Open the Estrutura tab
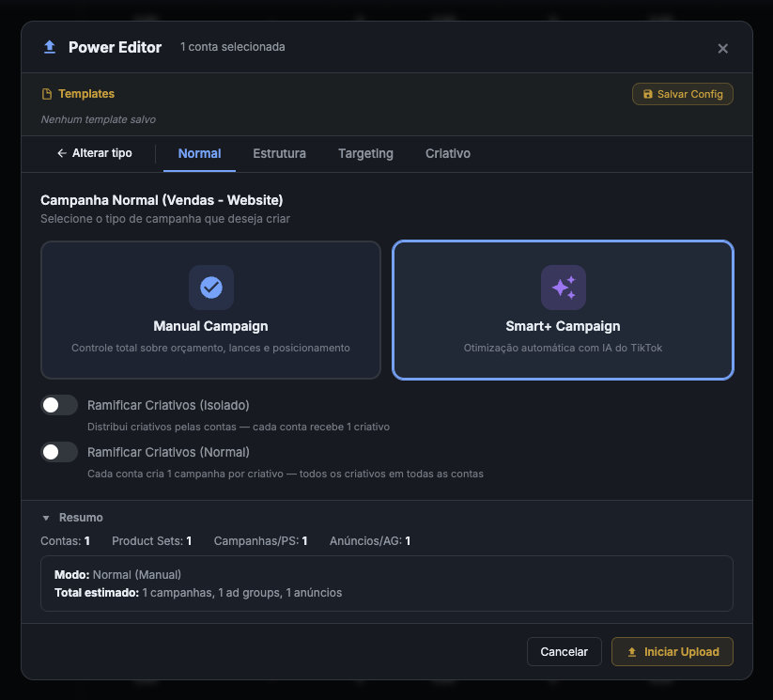 (279, 153)
